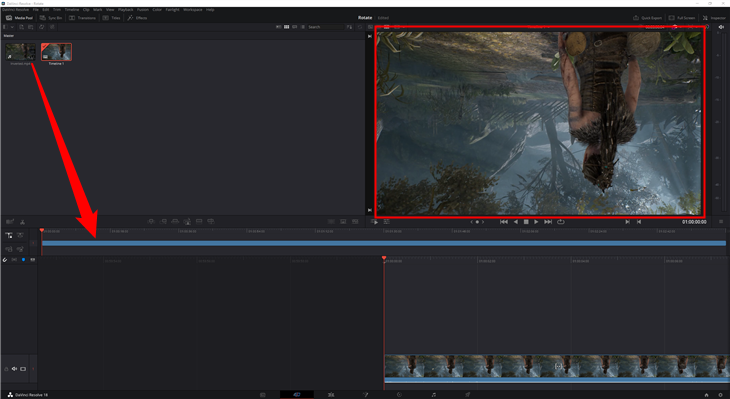
Task: Play the clip forward
Action: point(536,222)
